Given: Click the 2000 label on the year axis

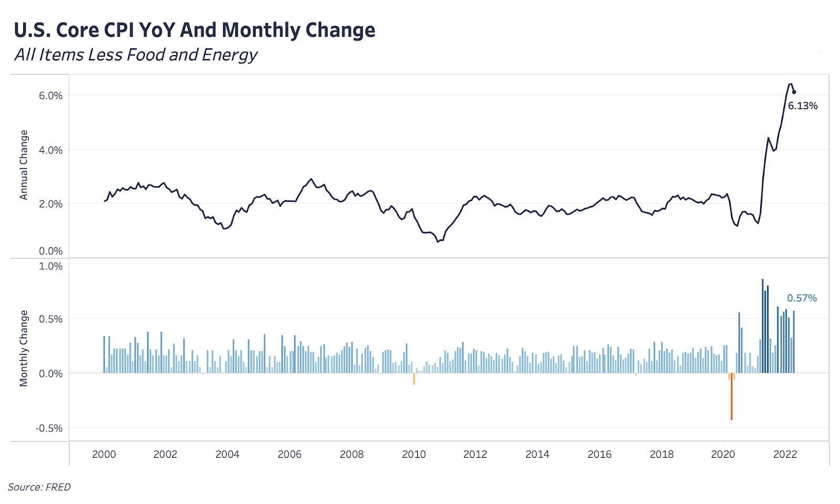Looking at the screenshot, I should pyautogui.click(x=104, y=455).
